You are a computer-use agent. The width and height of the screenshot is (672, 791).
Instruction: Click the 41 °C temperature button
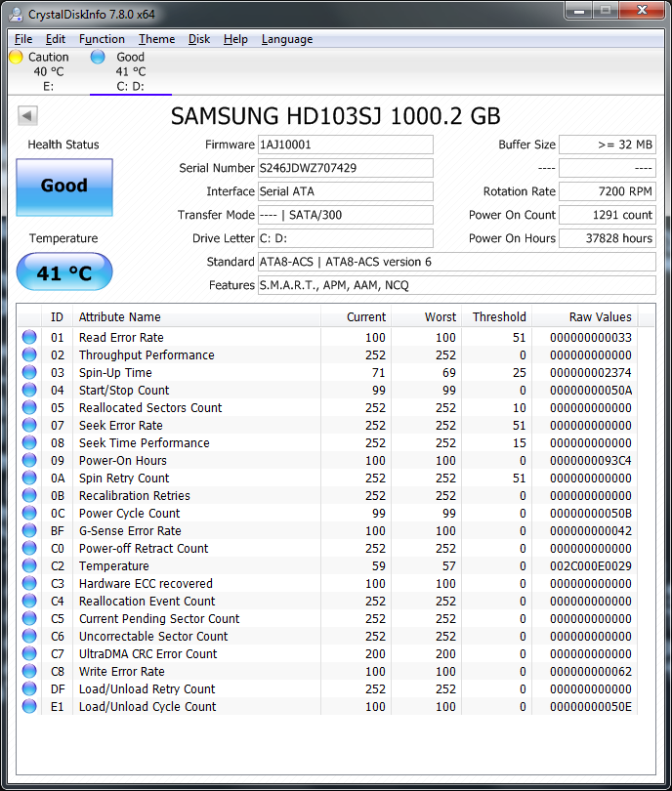coord(64,271)
